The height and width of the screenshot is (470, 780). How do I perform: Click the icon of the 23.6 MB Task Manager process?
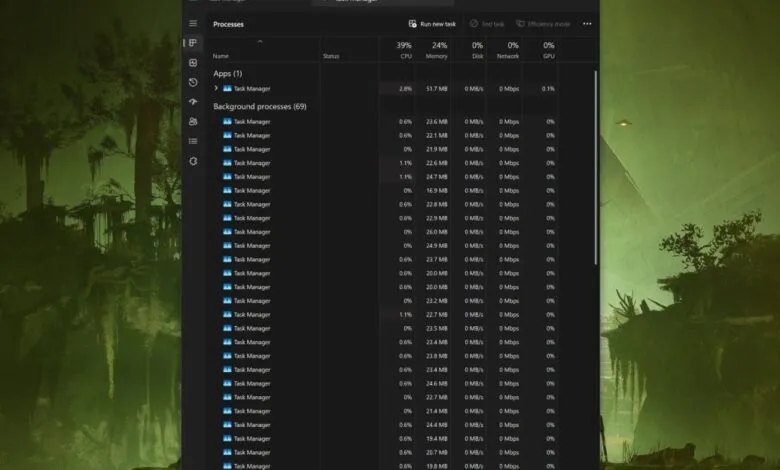click(x=227, y=121)
